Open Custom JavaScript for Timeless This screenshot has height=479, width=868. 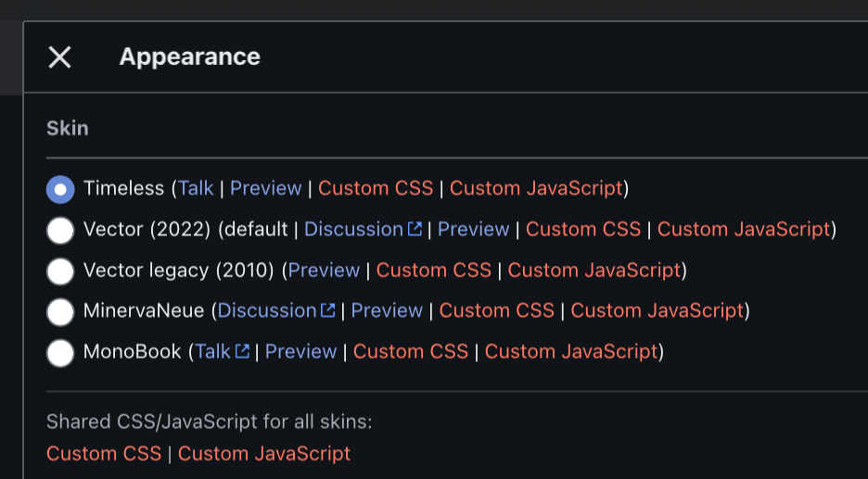click(x=536, y=188)
